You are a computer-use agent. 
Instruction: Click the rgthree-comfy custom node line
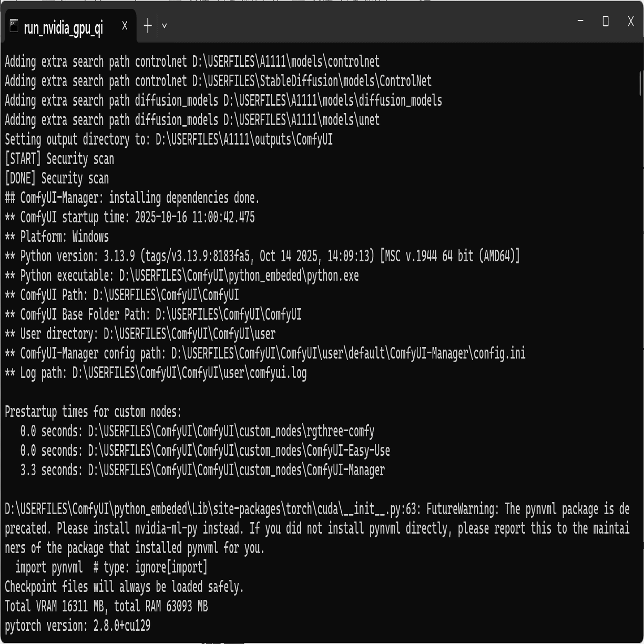tap(197, 432)
